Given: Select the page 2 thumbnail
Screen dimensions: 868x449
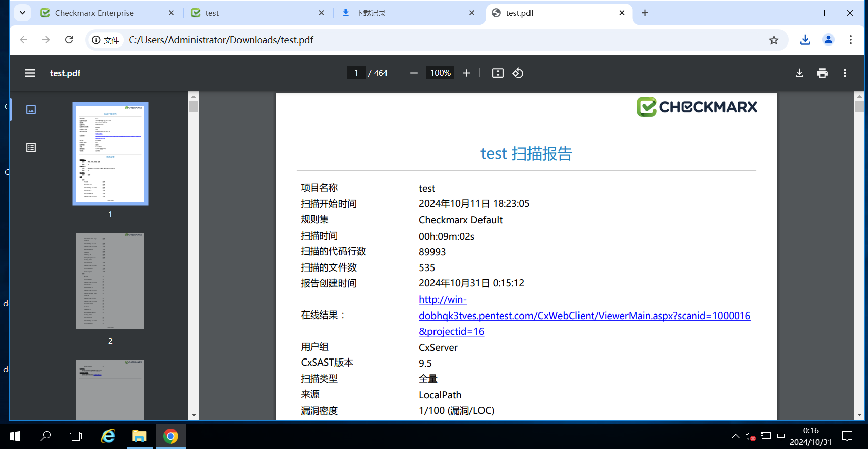Looking at the screenshot, I should pos(110,281).
